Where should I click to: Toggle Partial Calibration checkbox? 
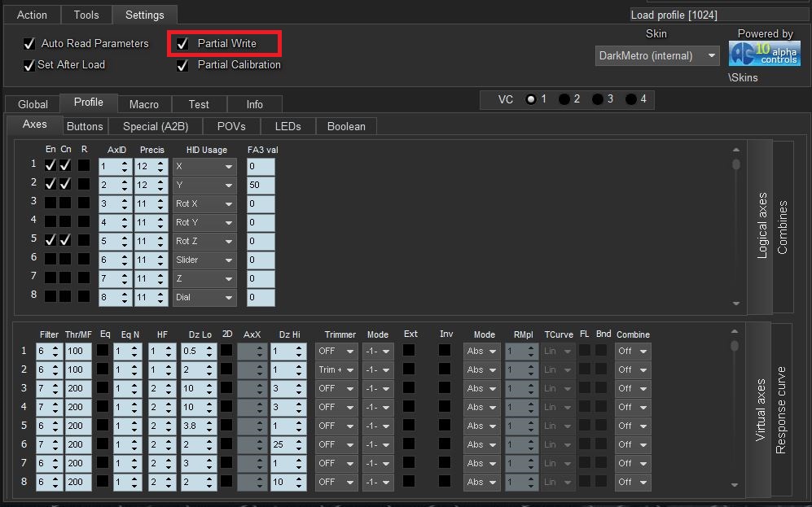point(182,65)
